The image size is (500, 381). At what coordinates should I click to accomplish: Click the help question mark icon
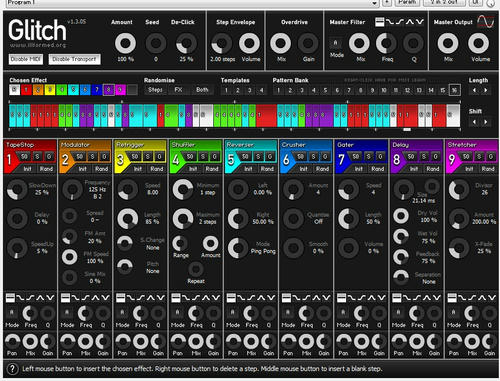[12, 369]
